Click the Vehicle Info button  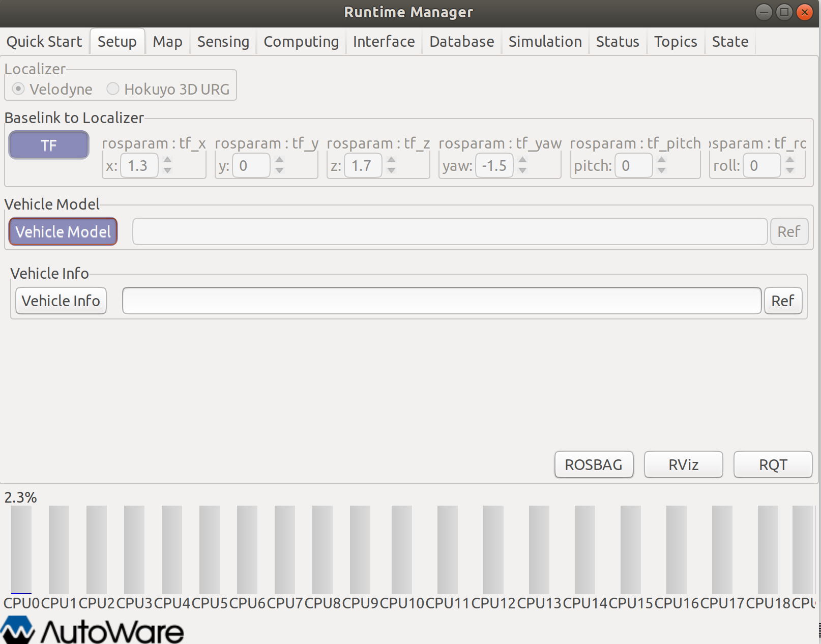coord(61,301)
